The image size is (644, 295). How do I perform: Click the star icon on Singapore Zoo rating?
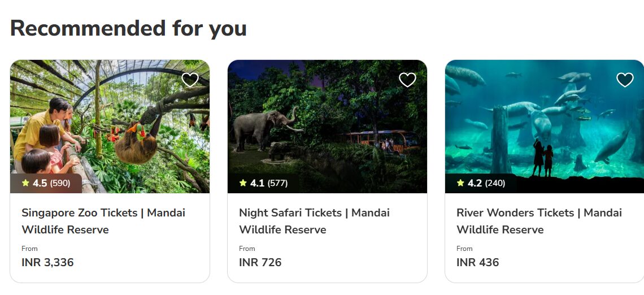(x=25, y=183)
